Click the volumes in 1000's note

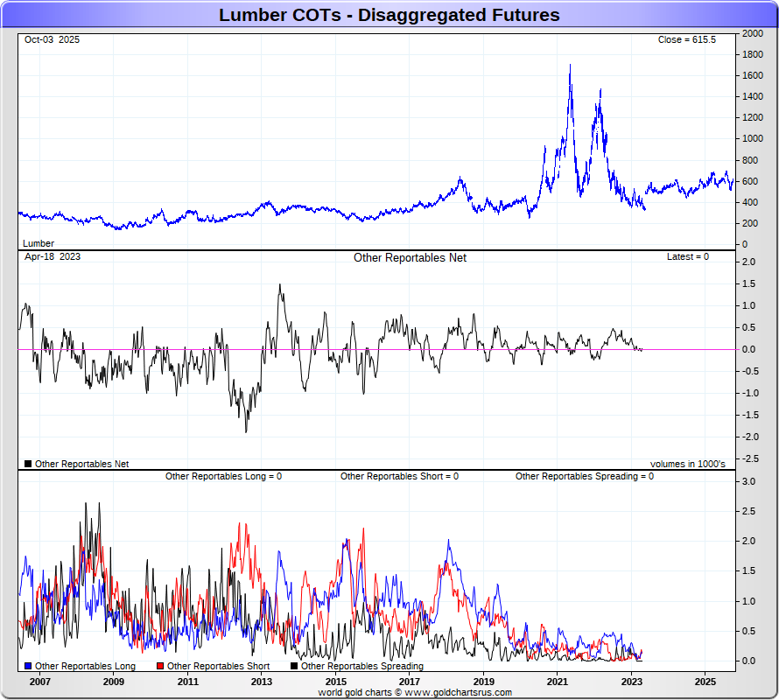687,464
